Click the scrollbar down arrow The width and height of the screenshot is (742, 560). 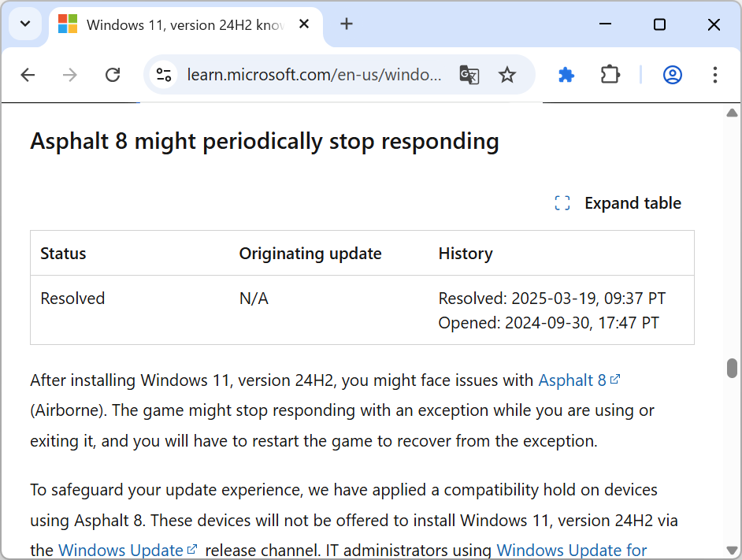click(732, 550)
